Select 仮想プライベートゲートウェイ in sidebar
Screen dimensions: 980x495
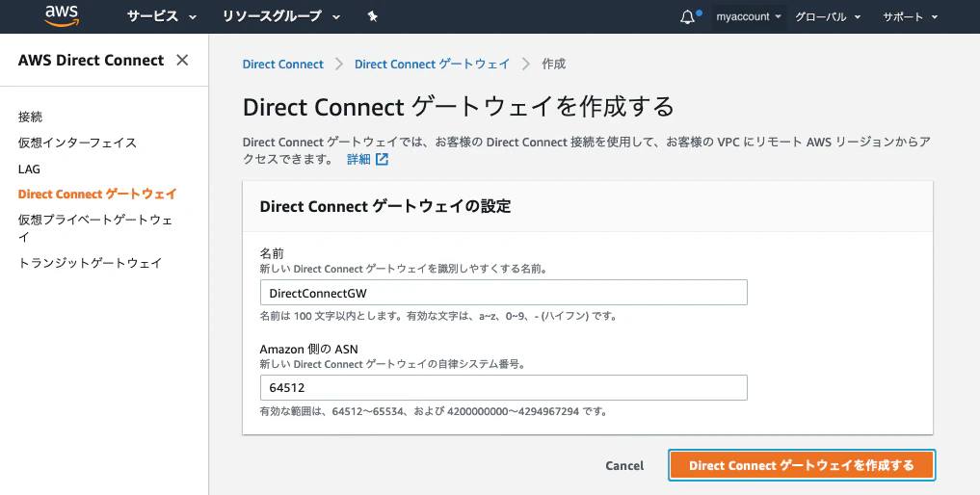click(95, 228)
